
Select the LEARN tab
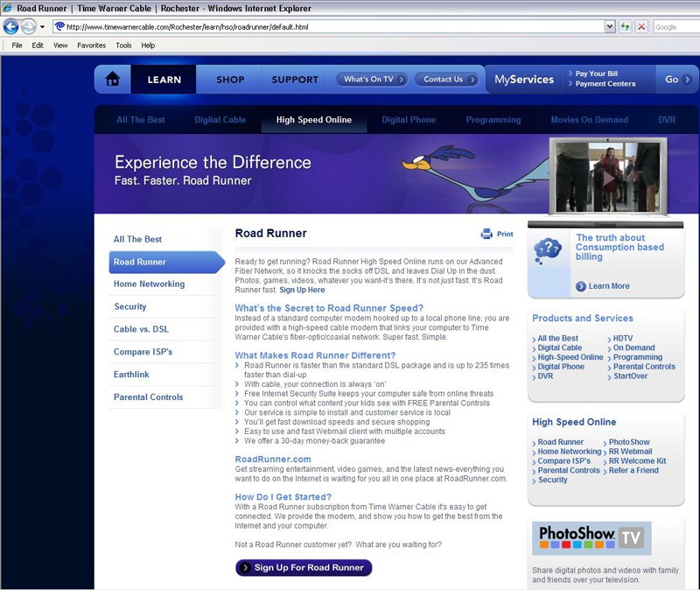click(164, 80)
